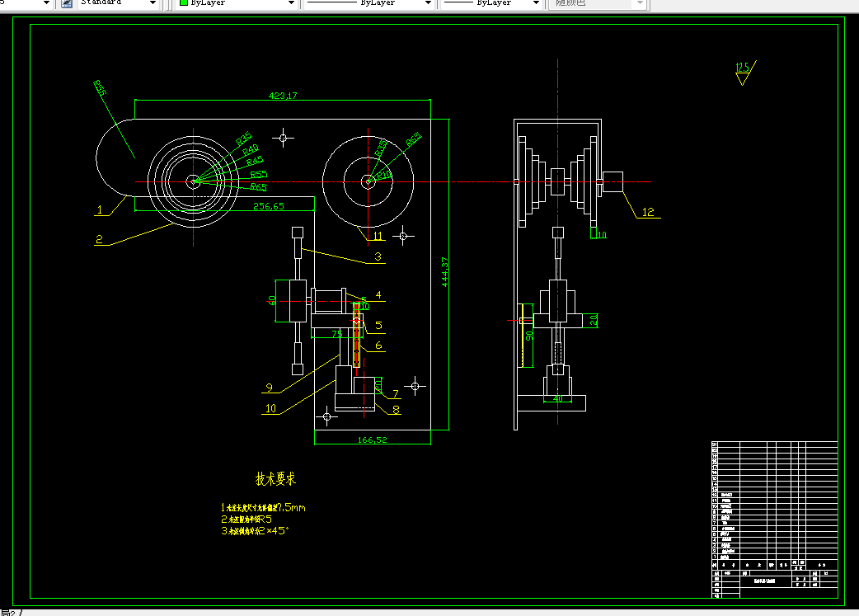Click part balloon number 11
Image resolution: width=859 pixels, height=616 pixels.
click(378, 236)
